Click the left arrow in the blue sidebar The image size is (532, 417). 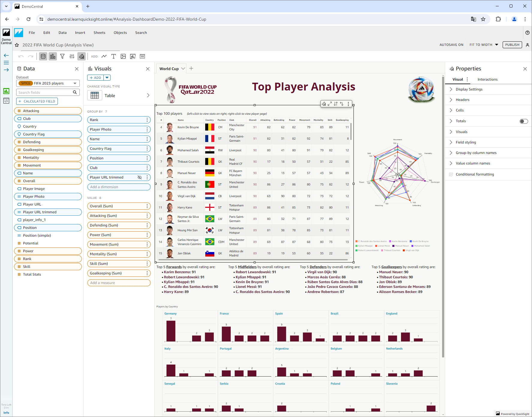[6, 55]
